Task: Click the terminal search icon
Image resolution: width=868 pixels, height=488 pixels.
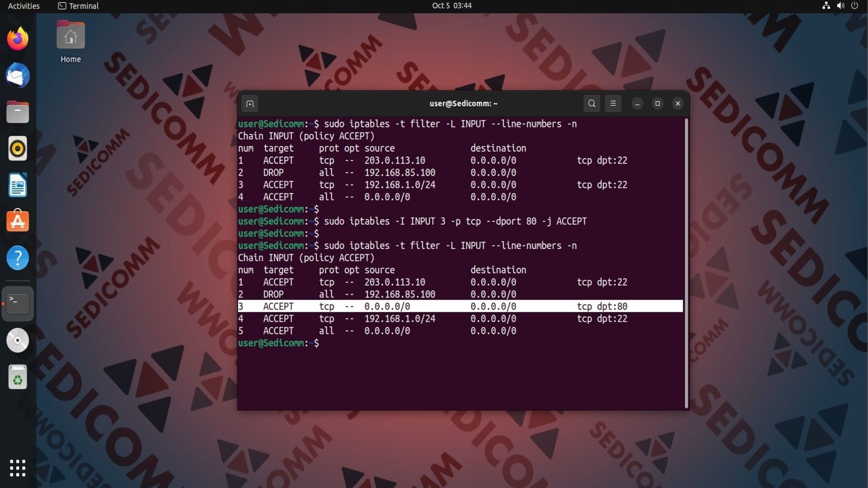Action: [x=591, y=103]
